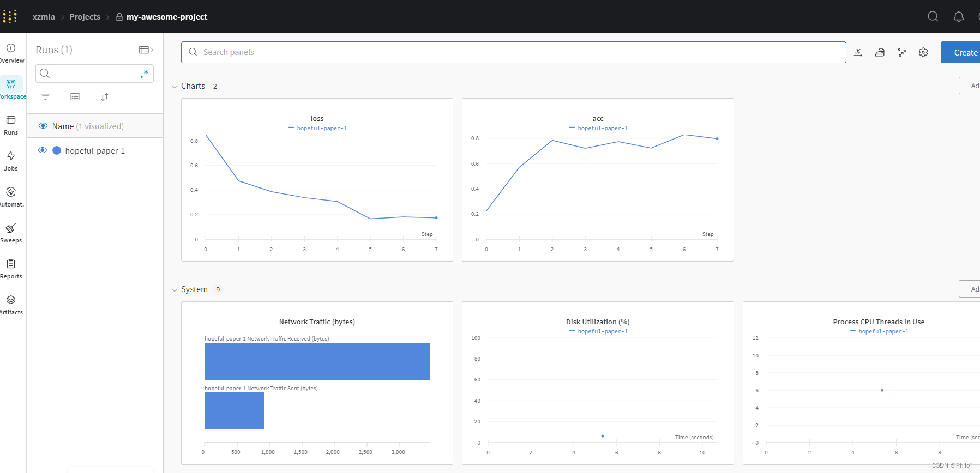Toggle visibility of all runs
980x473 pixels.
tap(43, 126)
